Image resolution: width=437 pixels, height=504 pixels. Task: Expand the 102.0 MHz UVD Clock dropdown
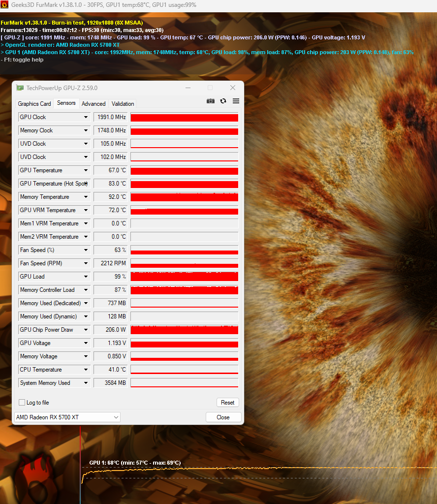pos(86,157)
